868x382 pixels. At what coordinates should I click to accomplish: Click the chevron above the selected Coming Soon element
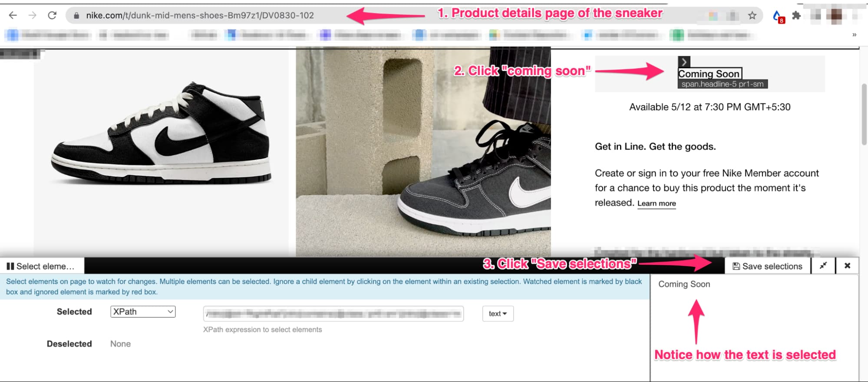[x=684, y=62]
